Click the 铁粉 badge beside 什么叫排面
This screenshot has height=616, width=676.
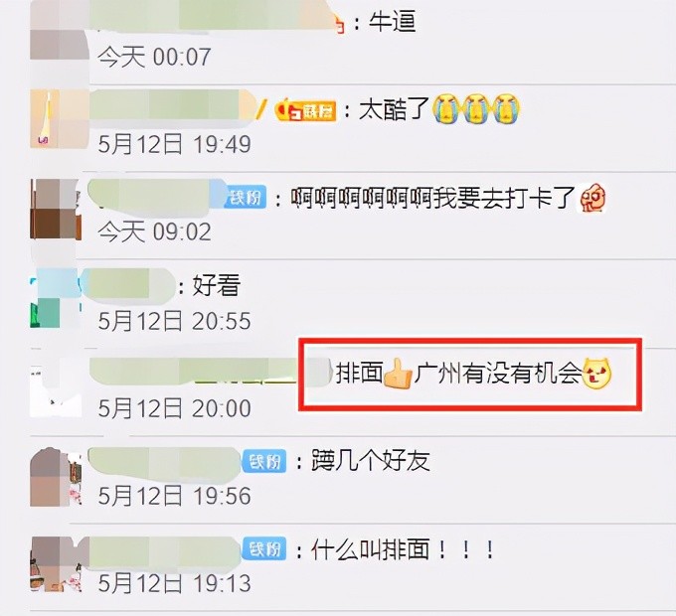click(264, 549)
